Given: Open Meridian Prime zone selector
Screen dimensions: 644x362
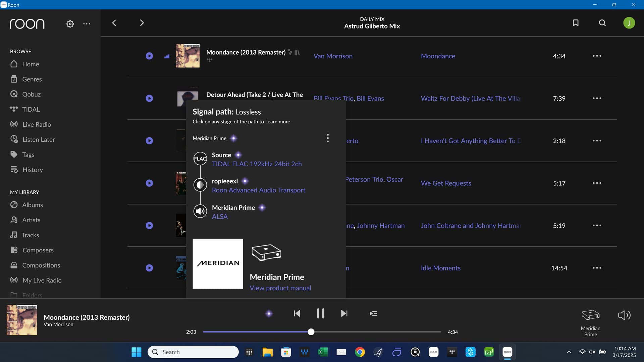Looking at the screenshot, I should [590, 323].
